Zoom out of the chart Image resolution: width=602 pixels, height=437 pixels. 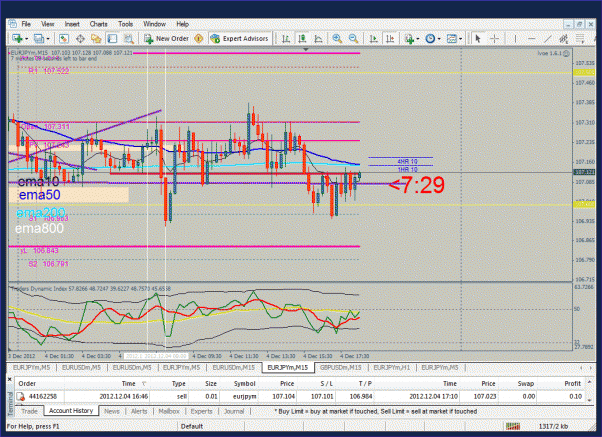coord(353,38)
